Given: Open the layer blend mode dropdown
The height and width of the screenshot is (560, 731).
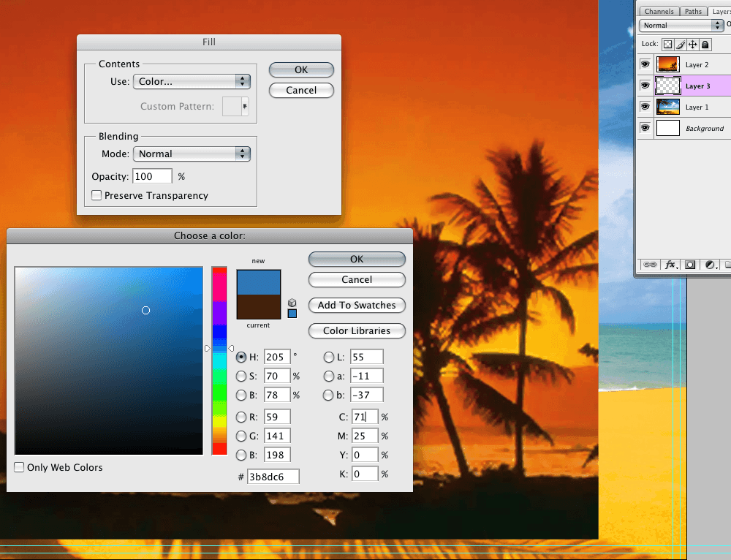Looking at the screenshot, I should pos(681,25).
